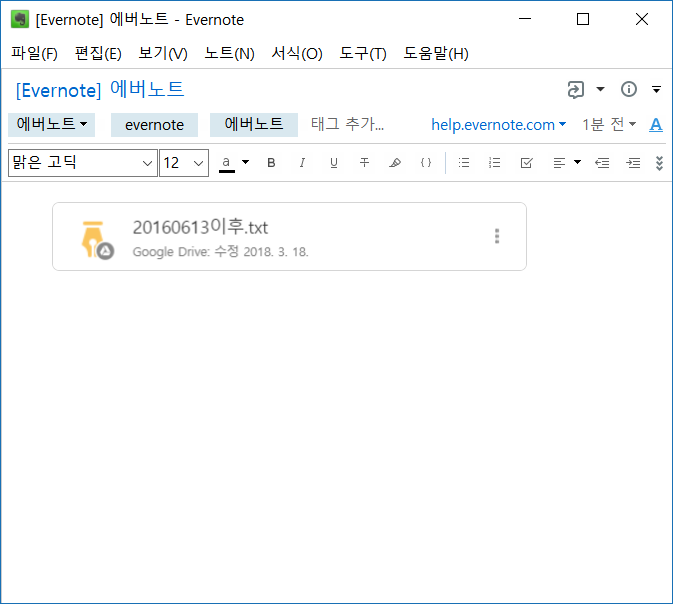Open the attachment's three-dot menu
This screenshot has height=604, width=673.
pyautogui.click(x=497, y=236)
